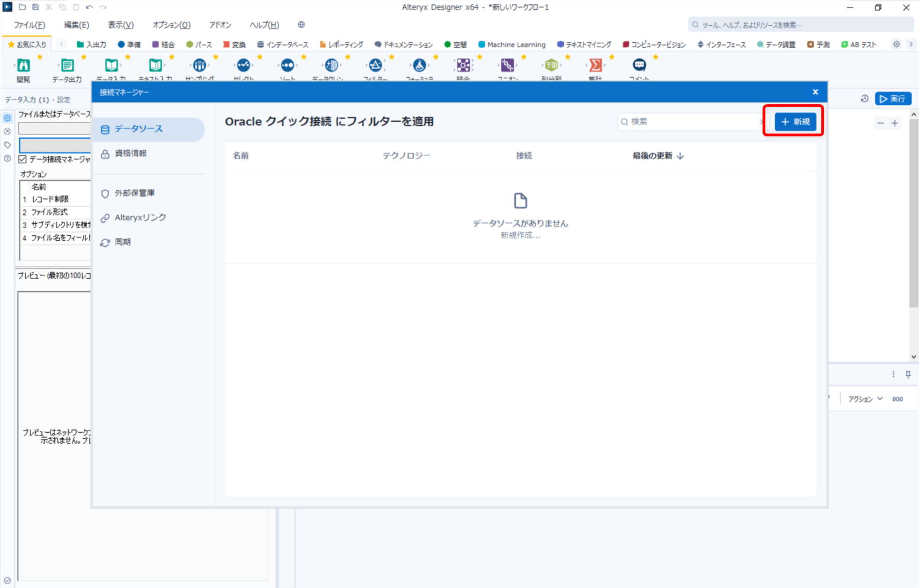Screen dimensions: 919x588
Task: Open the Alteryxリンク section
Action: tap(148, 217)
